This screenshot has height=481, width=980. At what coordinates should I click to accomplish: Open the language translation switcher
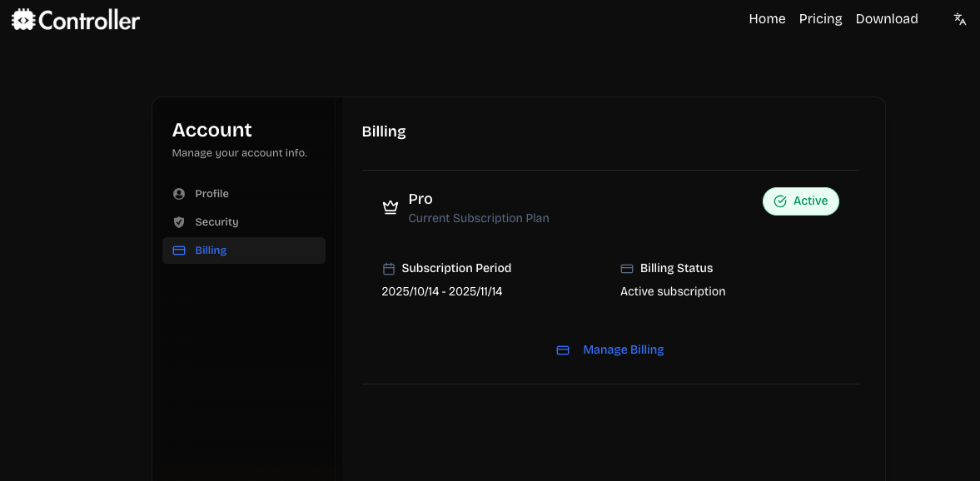959,19
